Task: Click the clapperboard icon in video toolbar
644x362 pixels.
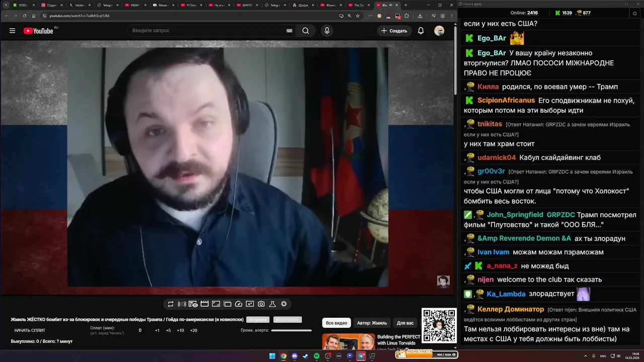Action: pyautogui.click(x=205, y=304)
